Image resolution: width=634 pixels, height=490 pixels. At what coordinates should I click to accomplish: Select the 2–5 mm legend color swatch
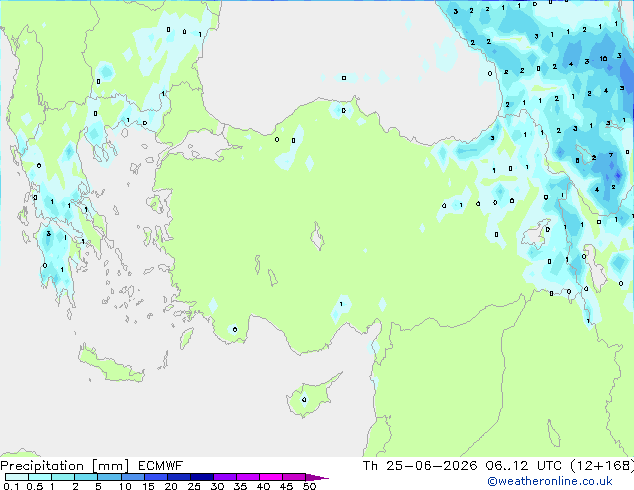coord(86,477)
